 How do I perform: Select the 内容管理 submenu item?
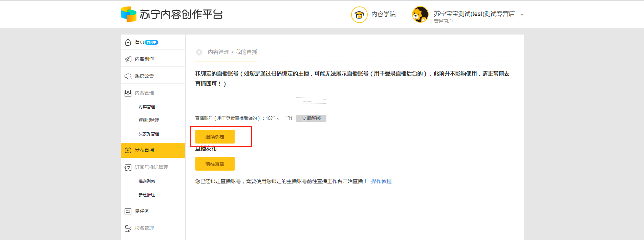[x=147, y=107]
